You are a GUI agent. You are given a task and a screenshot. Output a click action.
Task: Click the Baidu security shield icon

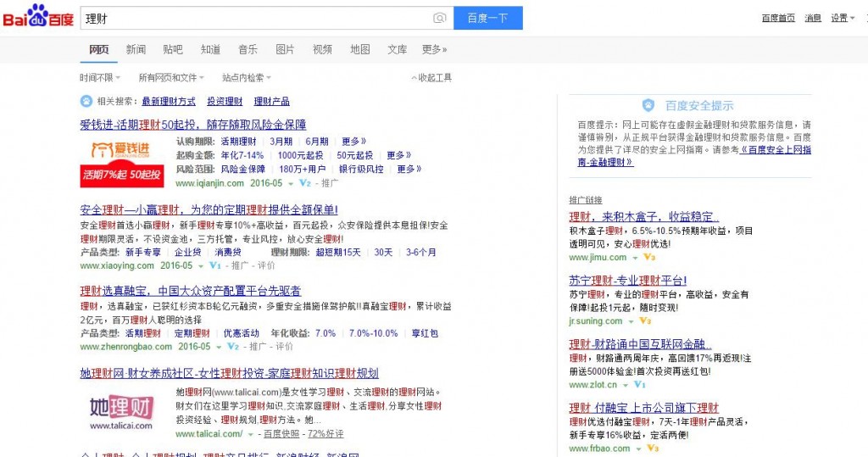point(648,105)
